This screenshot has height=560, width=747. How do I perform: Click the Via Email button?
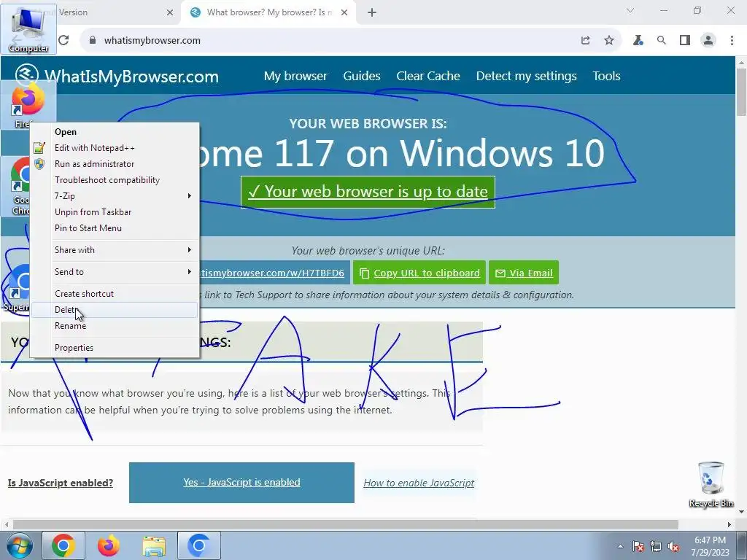pyautogui.click(x=524, y=273)
